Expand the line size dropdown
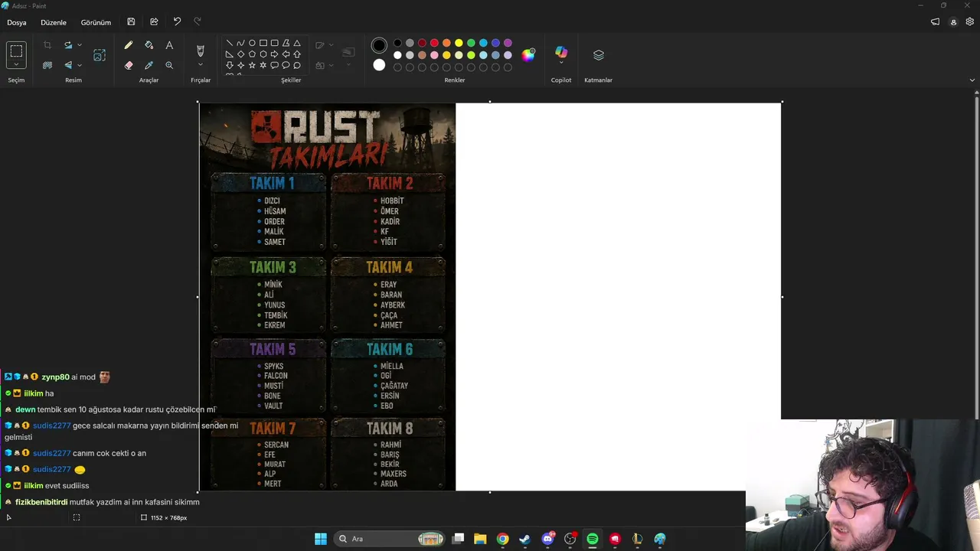 click(x=348, y=66)
